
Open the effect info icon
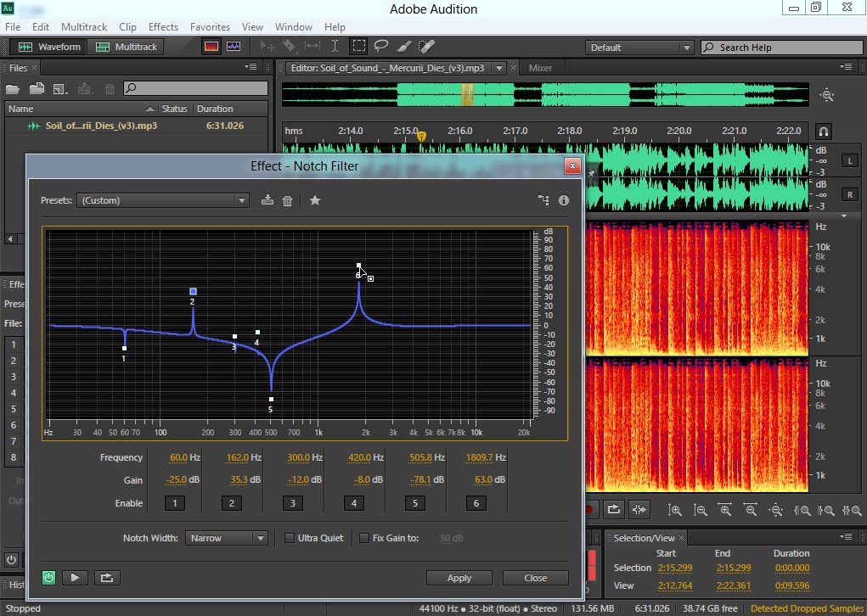563,200
